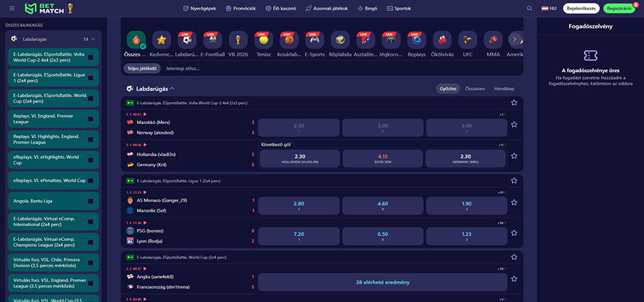Tick checkbox for Virtual eComp International
The height and width of the screenshot is (302, 644).
[91, 222]
